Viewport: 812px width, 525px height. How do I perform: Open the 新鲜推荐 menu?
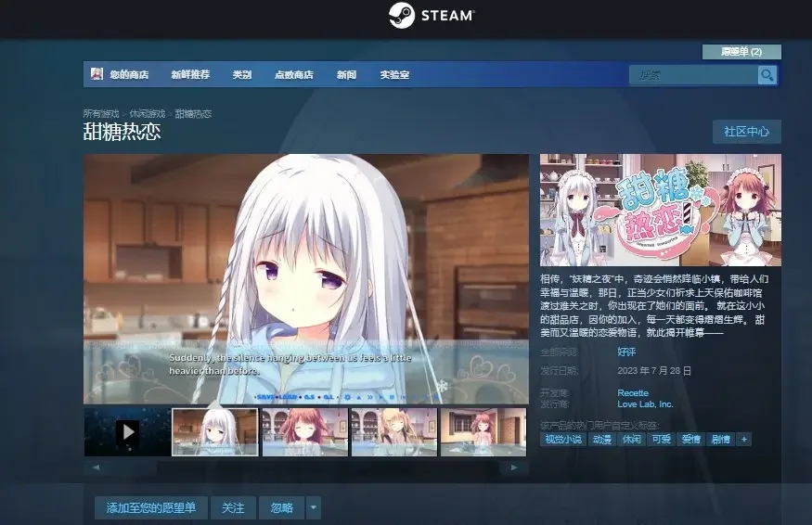[x=190, y=74]
